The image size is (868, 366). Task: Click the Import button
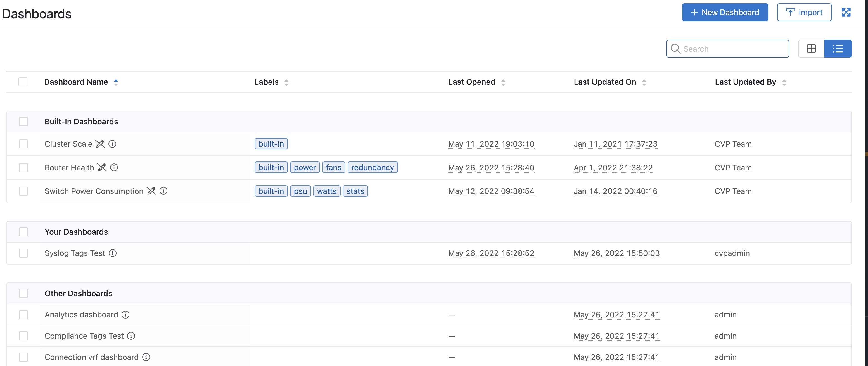pyautogui.click(x=804, y=13)
